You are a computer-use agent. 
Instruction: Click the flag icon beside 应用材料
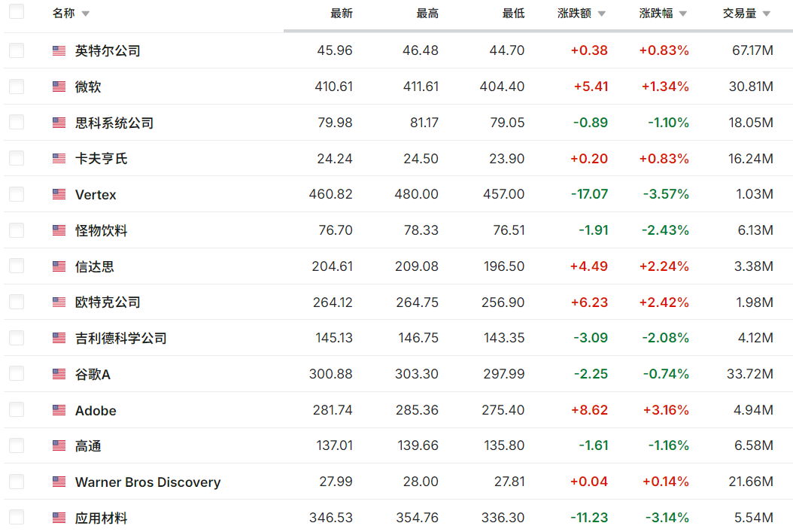[x=59, y=518]
